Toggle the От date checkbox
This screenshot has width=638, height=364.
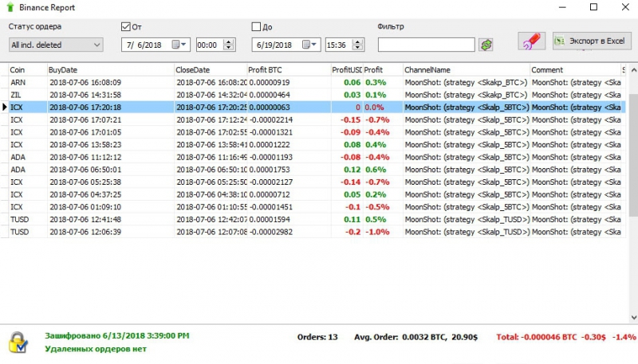click(x=126, y=27)
